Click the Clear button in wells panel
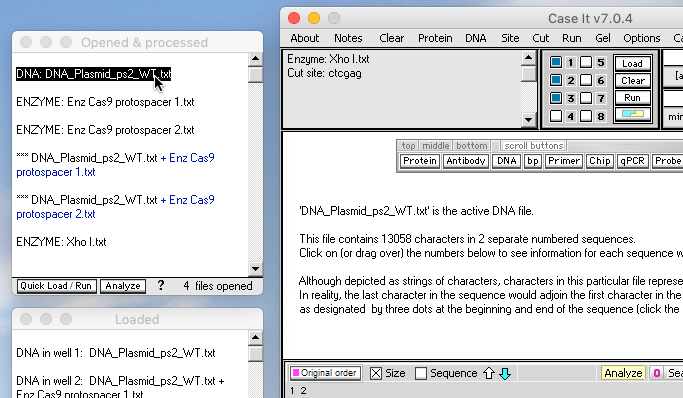The height and width of the screenshot is (398, 683). (x=632, y=81)
